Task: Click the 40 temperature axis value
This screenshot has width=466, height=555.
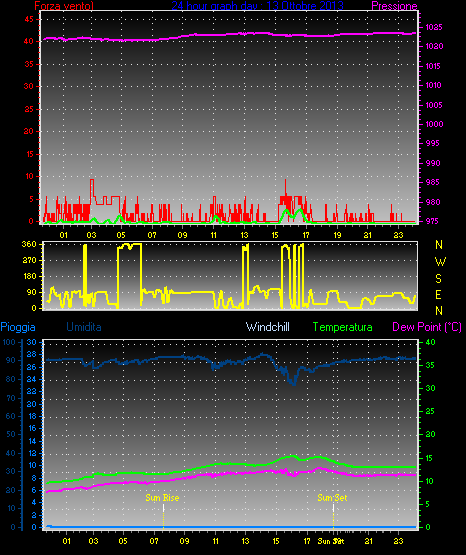Action: click(430, 342)
